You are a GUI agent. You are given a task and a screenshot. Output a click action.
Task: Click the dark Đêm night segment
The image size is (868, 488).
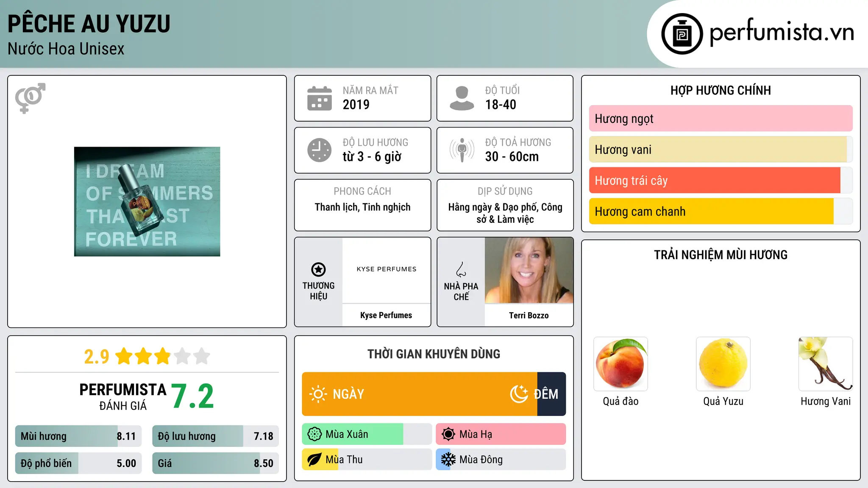[x=551, y=394]
